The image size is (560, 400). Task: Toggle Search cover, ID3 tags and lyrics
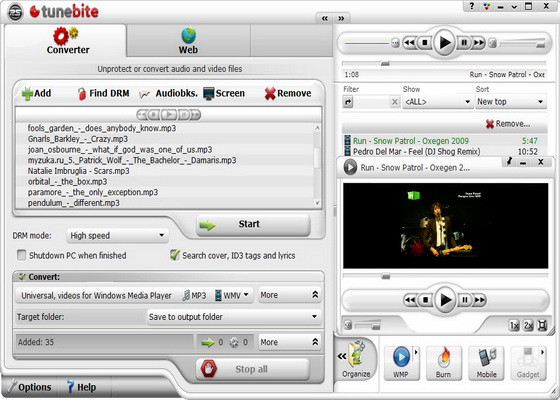pos(175,255)
